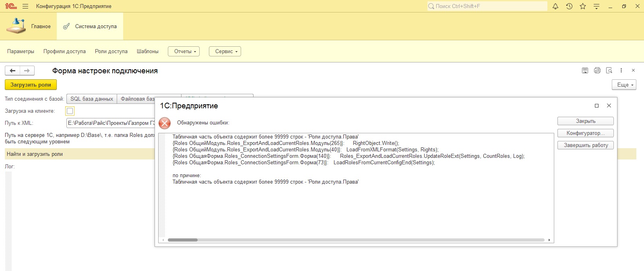This screenshot has height=271, width=644.
Task: Click the Конфигуратор... button
Action: click(586, 133)
